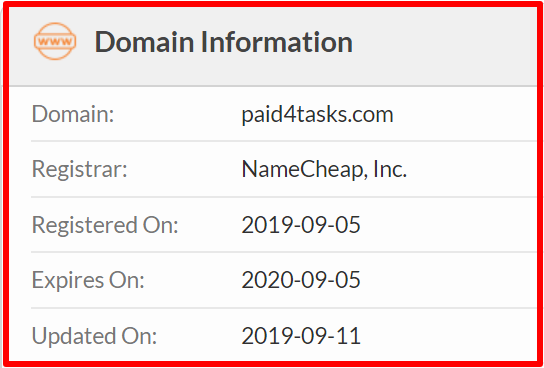Screen dimensions: 544x368
Task: Select the 2020-09-05 expiry date
Action: click(x=301, y=280)
